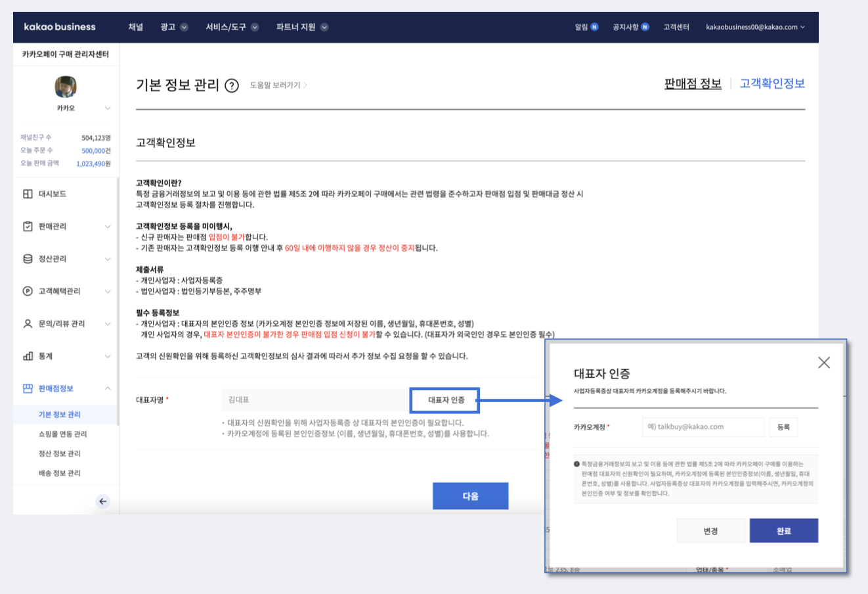Expand the 파트너 지원 dropdown menu
Viewport: 868px width, 594px height.
pos(302,27)
